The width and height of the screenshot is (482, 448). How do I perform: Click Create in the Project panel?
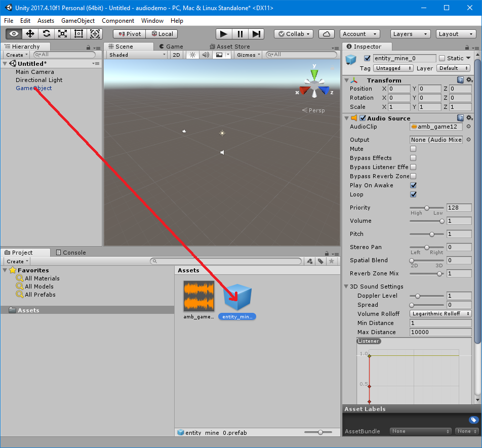point(18,261)
